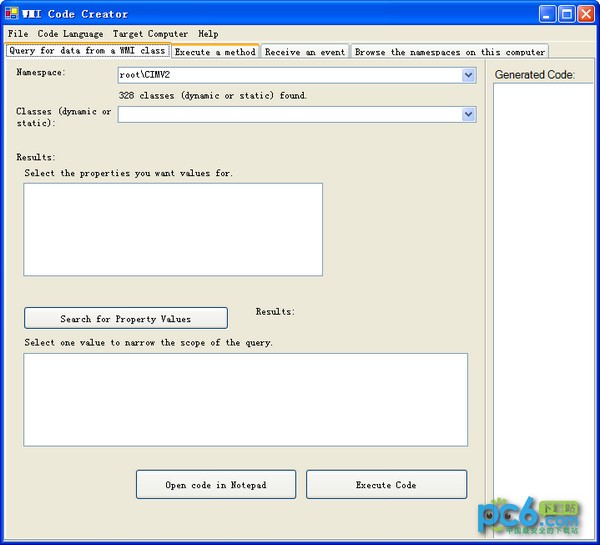600x545 pixels.
Task: Click the Namespace: label
Action: [41, 72]
